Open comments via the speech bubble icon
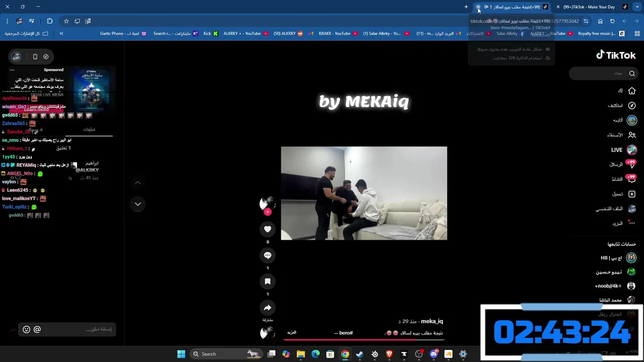The image size is (644, 362). coord(268,255)
